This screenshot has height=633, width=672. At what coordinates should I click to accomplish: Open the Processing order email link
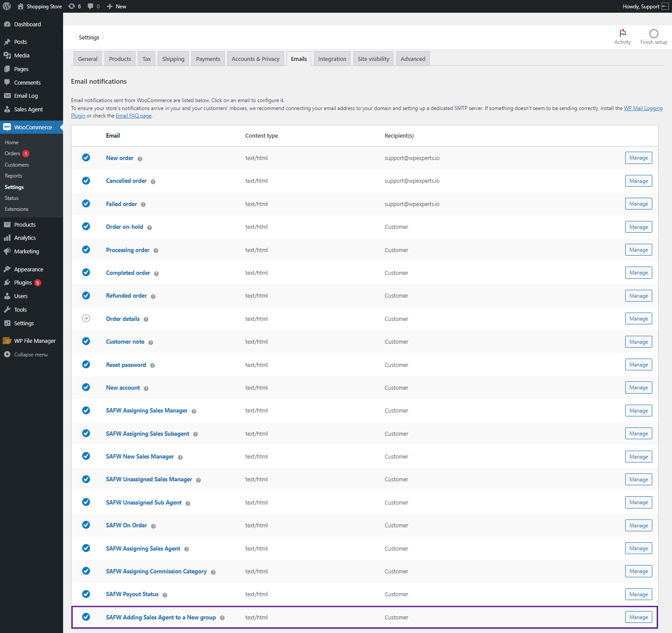click(x=128, y=250)
